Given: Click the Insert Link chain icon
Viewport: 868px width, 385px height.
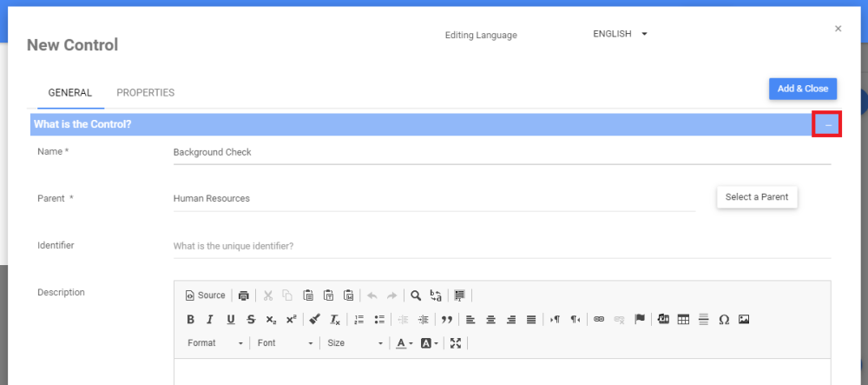Looking at the screenshot, I should (x=598, y=319).
